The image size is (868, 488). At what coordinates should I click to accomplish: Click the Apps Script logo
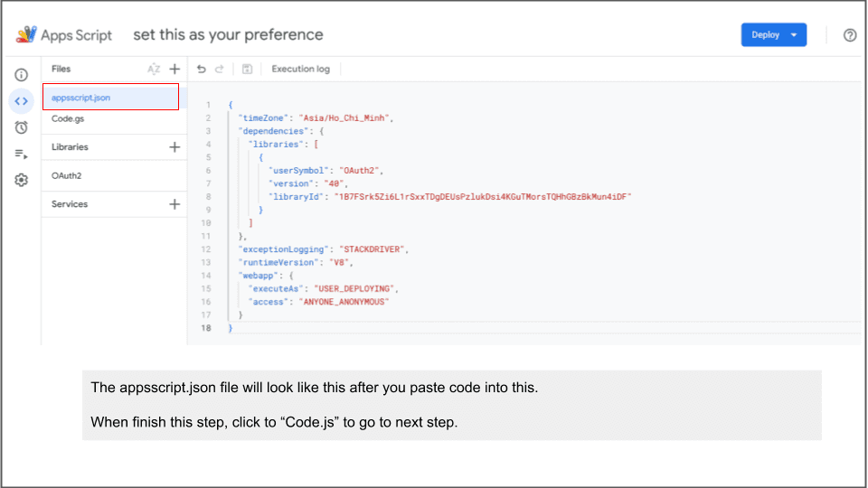point(64,35)
